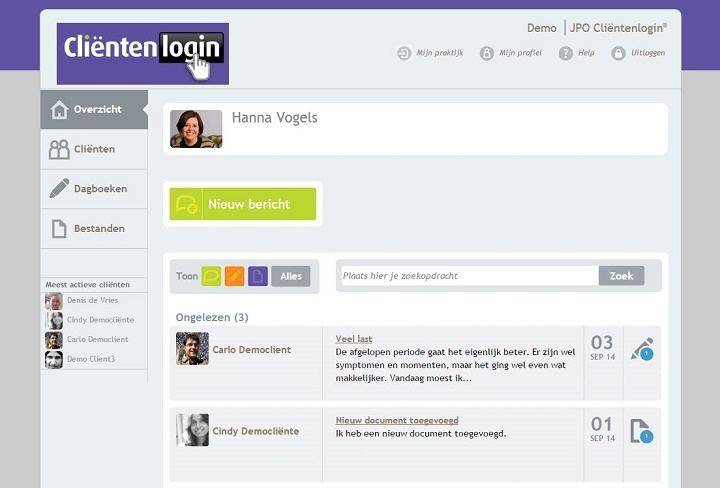Click the Help question mark icon
This screenshot has width=720, height=488.
[566, 53]
